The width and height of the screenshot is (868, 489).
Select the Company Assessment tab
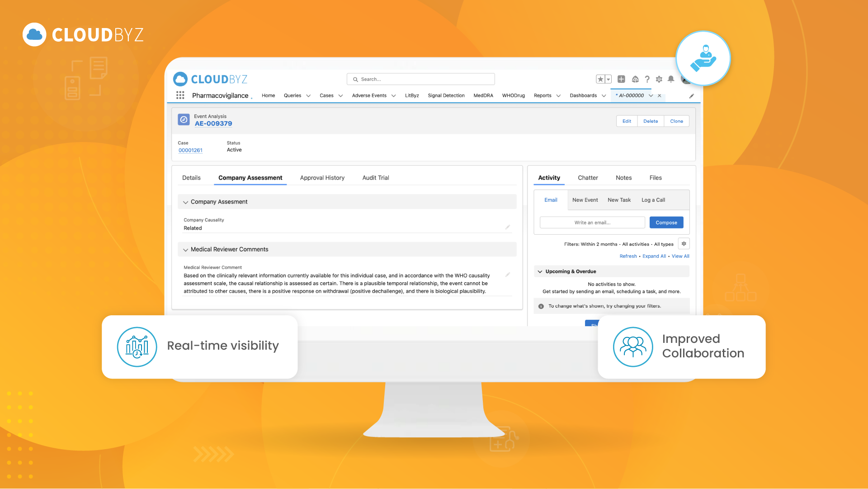click(x=250, y=178)
